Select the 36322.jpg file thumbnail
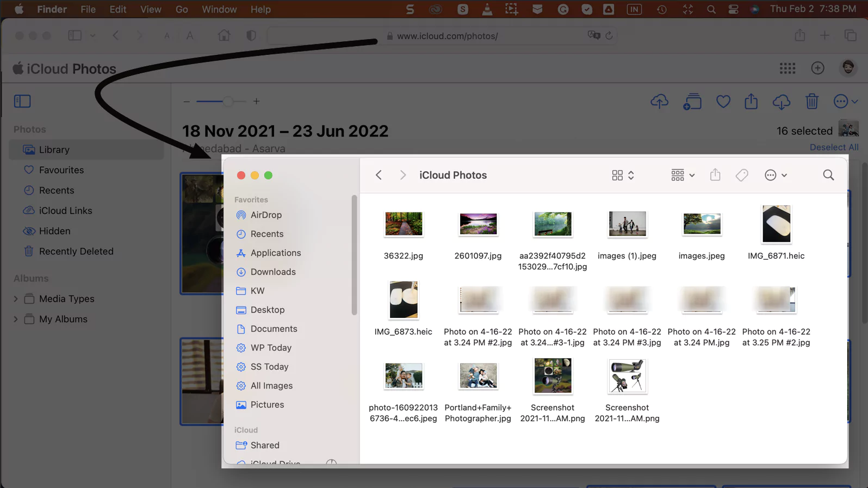868x488 pixels. point(404,224)
